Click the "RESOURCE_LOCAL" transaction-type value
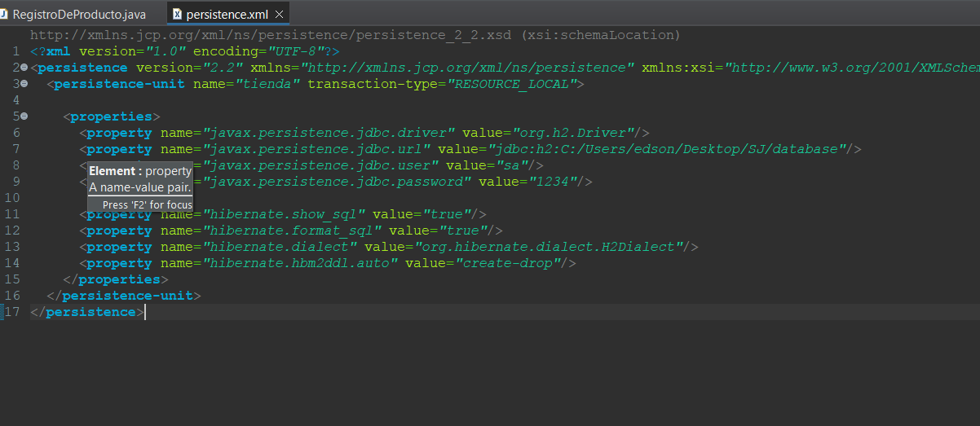The height and width of the screenshot is (426, 980). pos(511,84)
